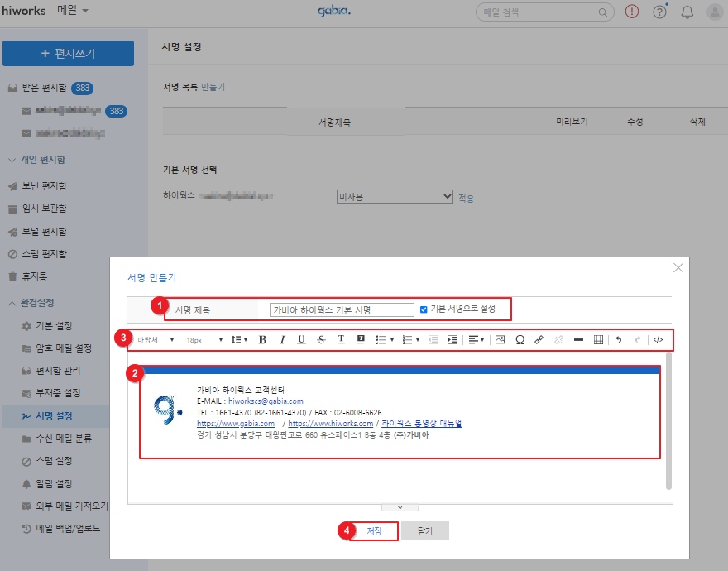Insert a hyperlink with the link icon
Image resolution: width=728 pixels, height=571 pixels.
click(539, 339)
